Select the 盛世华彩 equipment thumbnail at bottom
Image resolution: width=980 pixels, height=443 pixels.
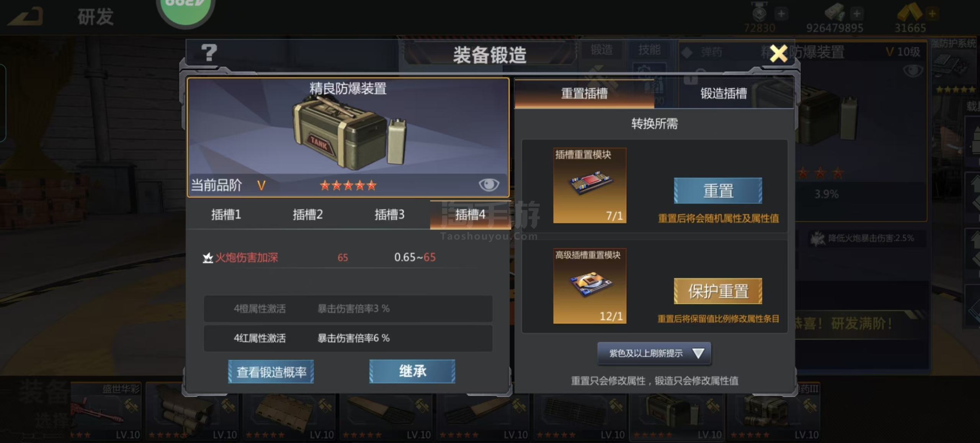(x=105, y=411)
